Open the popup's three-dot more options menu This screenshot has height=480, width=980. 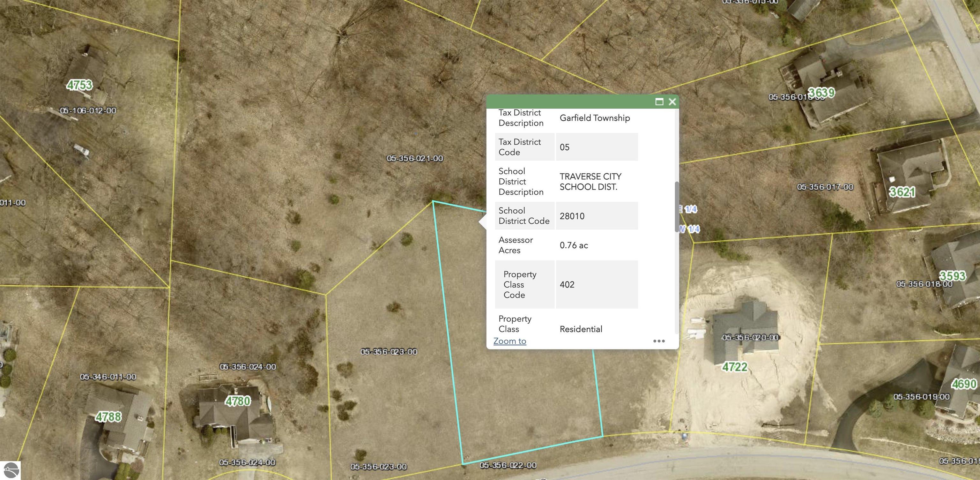(658, 341)
